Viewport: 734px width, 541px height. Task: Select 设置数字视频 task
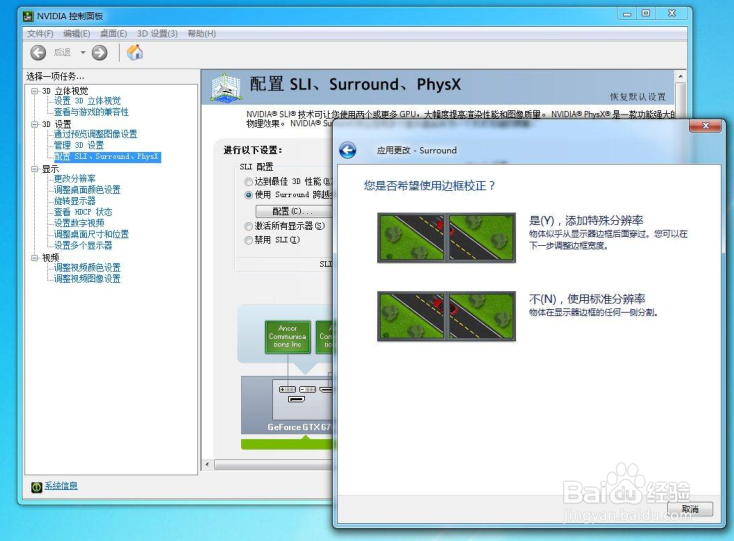click(x=79, y=223)
